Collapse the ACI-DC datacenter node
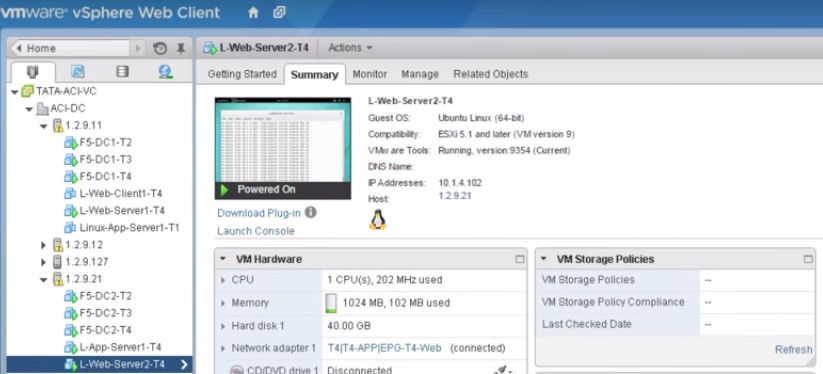This screenshot has width=823, height=374. click(x=29, y=109)
